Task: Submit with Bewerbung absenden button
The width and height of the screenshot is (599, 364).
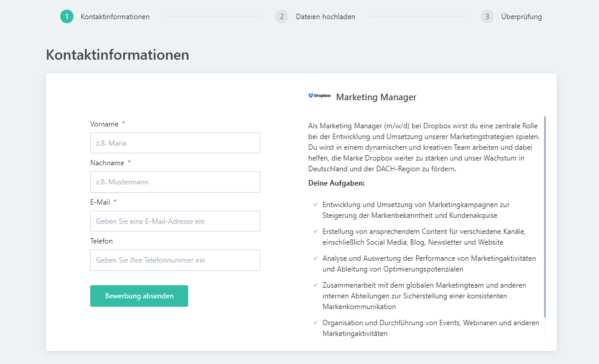Action: tap(139, 296)
